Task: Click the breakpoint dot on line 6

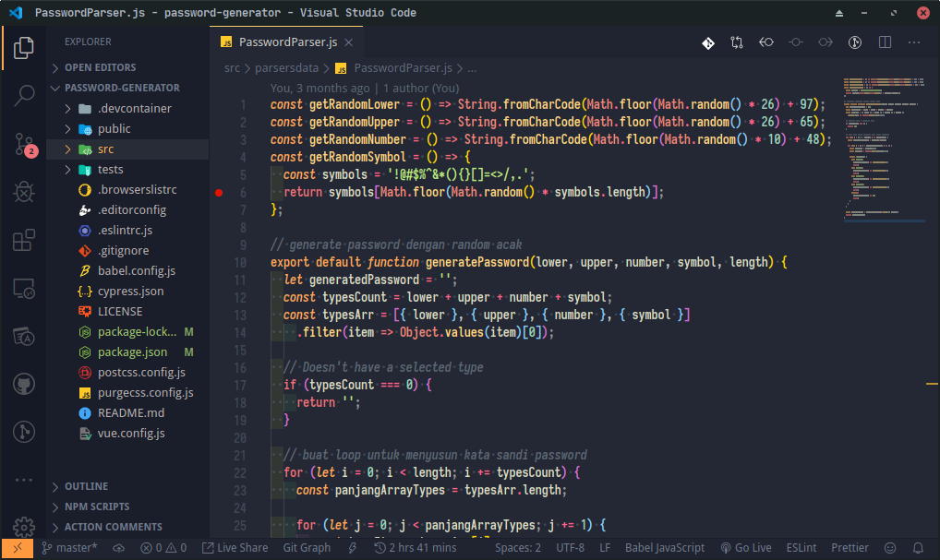Action: coord(219,193)
